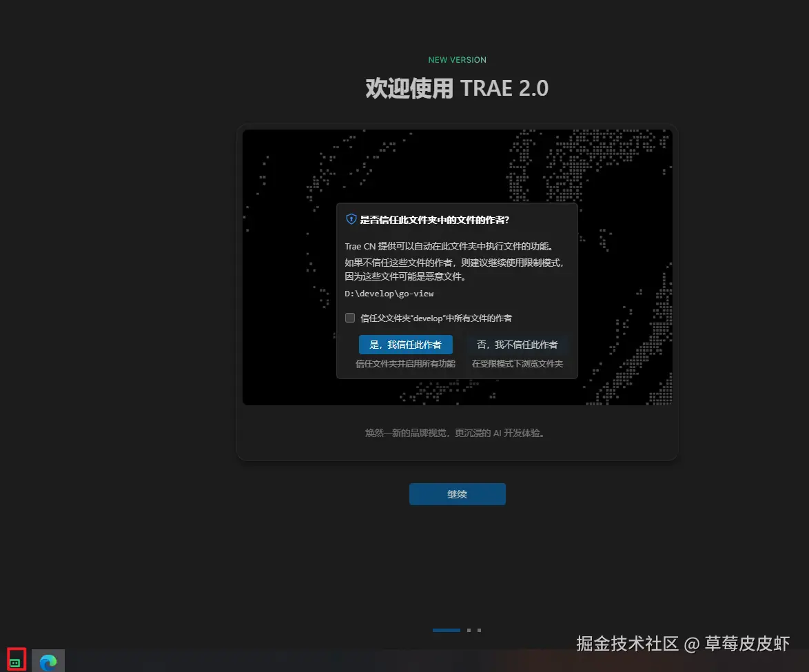Image resolution: width=809 pixels, height=672 pixels.
Task: Click the blue shield icon in the trust dialog
Action: [349, 218]
